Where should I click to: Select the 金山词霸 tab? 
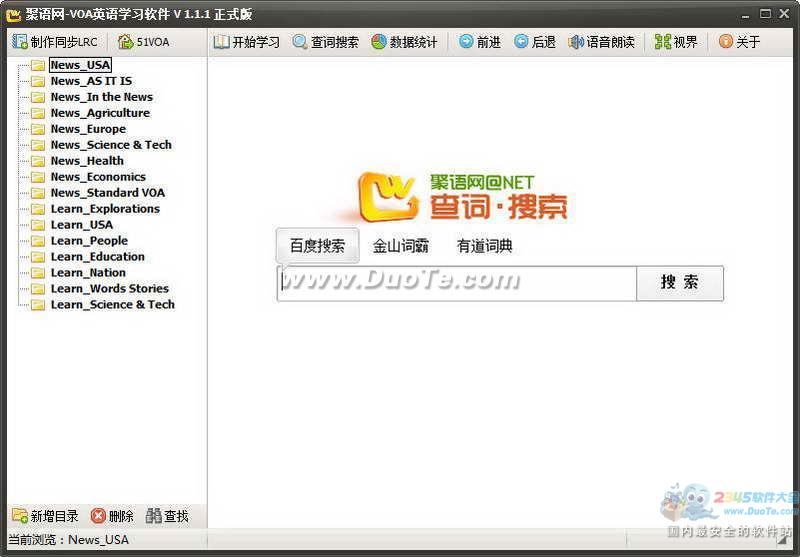click(x=400, y=246)
